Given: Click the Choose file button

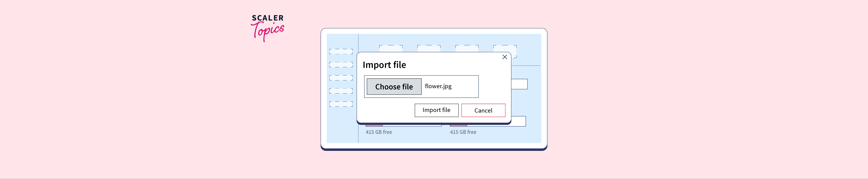Looking at the screenshot, I should coord(394,87).
